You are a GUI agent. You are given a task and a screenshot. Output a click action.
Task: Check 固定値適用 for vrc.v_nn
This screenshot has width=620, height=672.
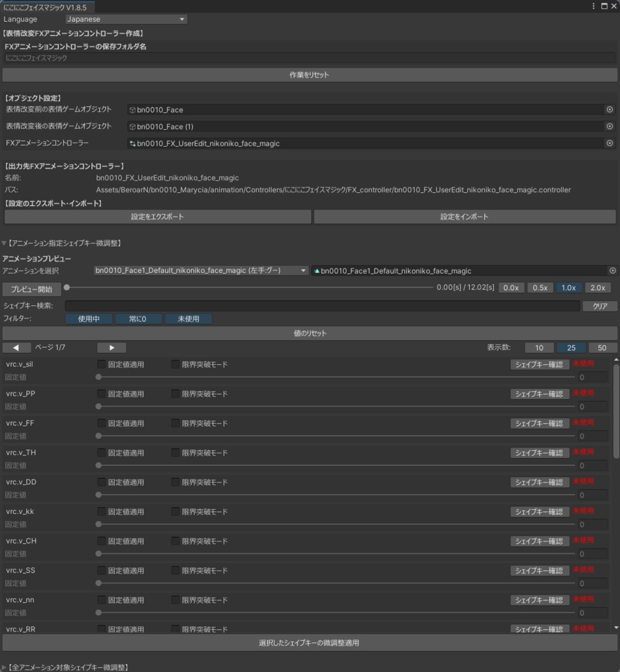pos(101,600)
